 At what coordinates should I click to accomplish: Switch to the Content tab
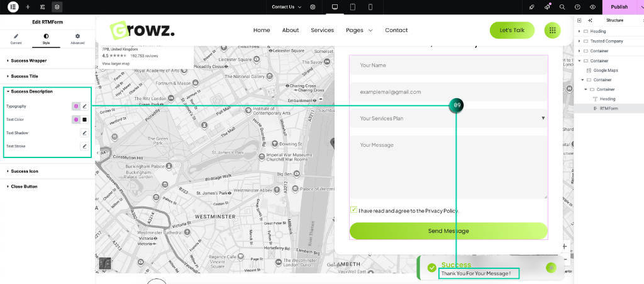pyautogui.click(x=16, y=39)
